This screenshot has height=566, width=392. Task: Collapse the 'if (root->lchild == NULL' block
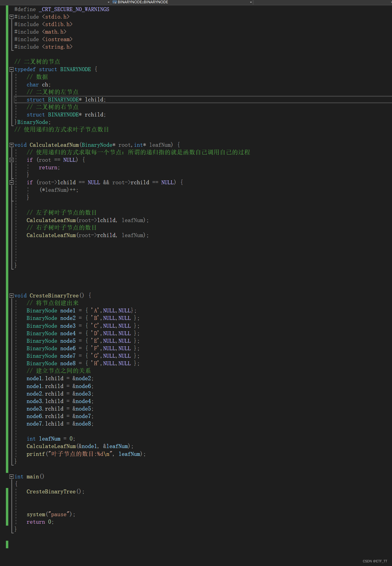point(11,182)
